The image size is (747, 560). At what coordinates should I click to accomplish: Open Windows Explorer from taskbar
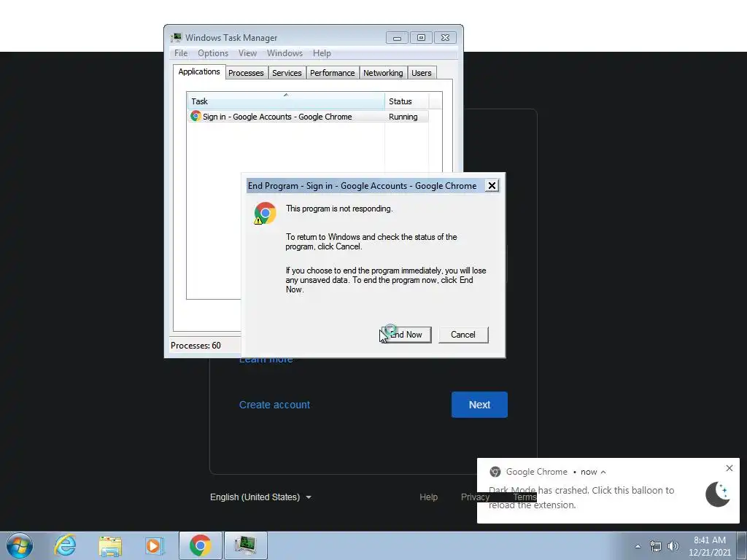point(110,545)
